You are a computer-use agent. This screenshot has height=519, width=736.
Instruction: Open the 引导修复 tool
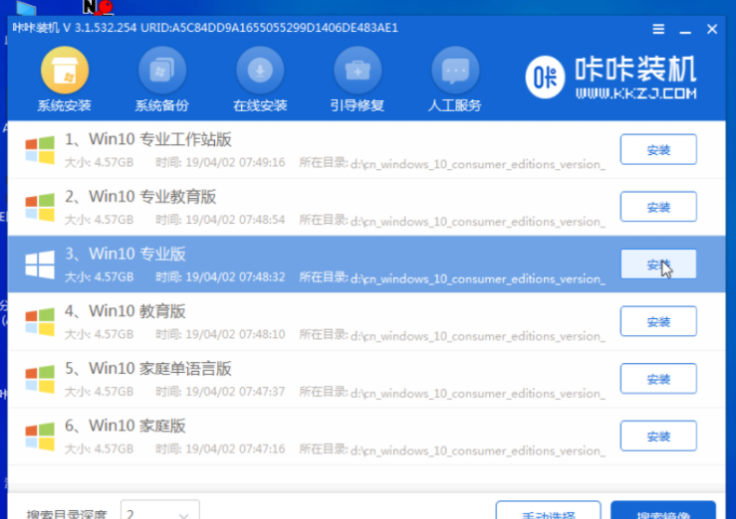[357, 79]
